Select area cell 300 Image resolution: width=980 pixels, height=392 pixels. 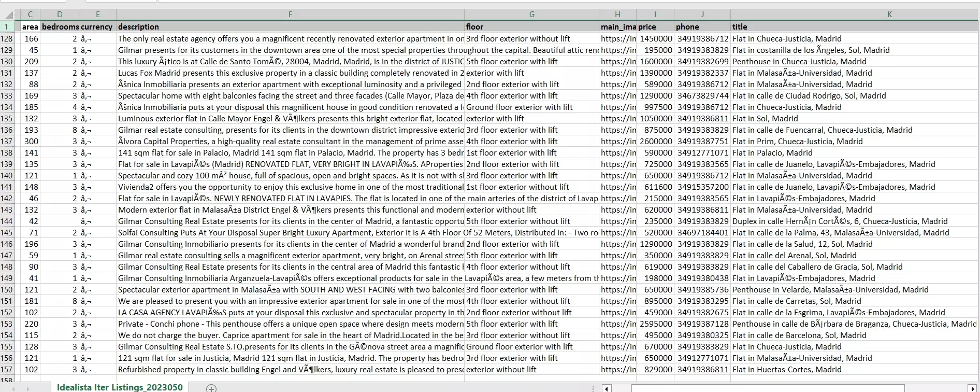(x=30, y=141)
